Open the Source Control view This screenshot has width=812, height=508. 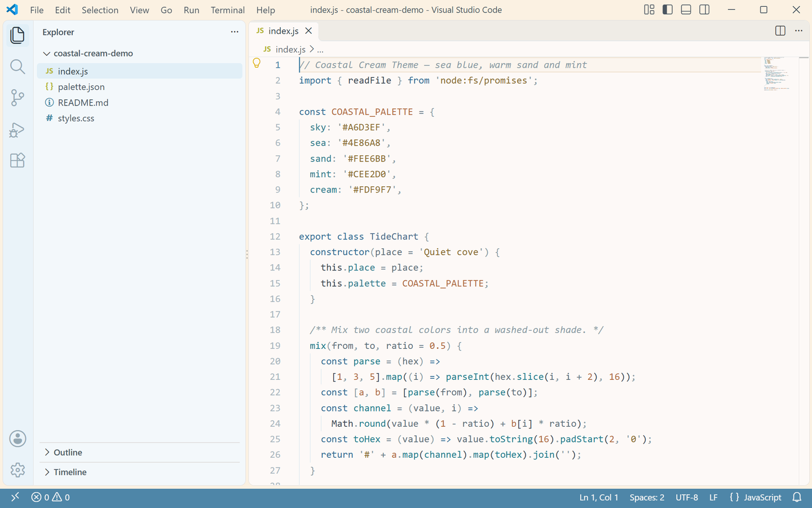tap(17, 98)
